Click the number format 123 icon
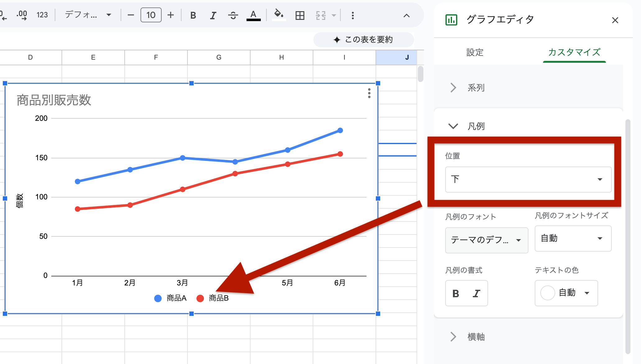The image size is (641, 364). (42, 15)
